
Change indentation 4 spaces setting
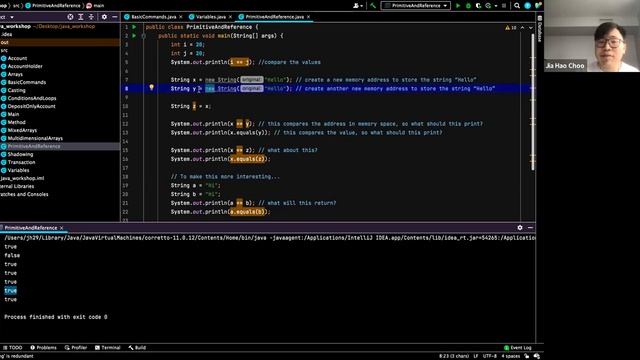pos(511,356)
